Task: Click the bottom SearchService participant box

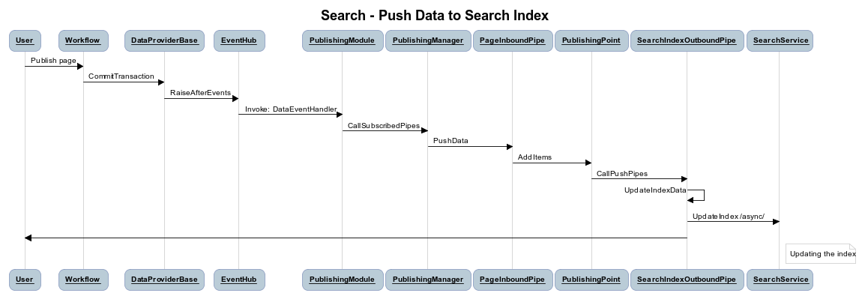Action: click(780, 280)
